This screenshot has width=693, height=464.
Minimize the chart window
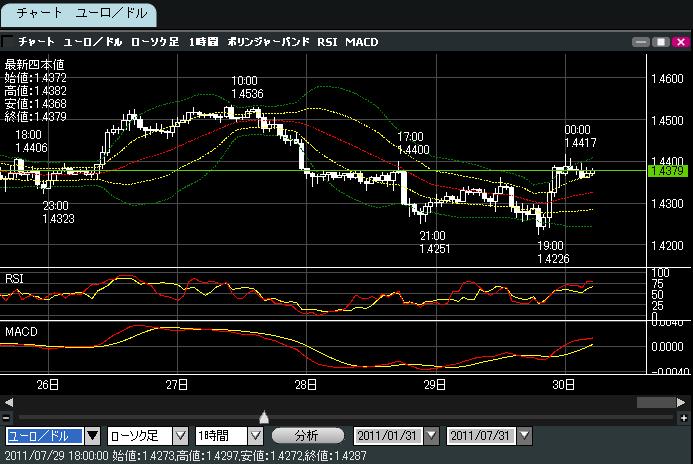click(x=641, y=42)
